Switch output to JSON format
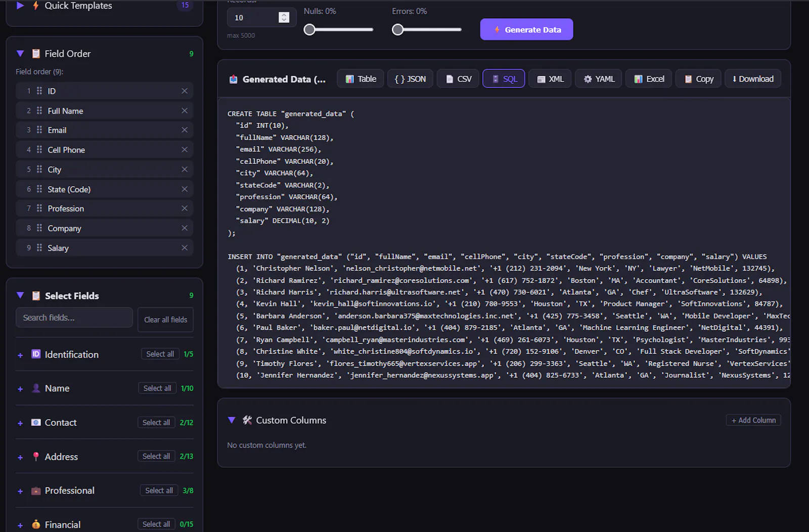This screenshot has width=809, height=532. [x=410, y=79]
